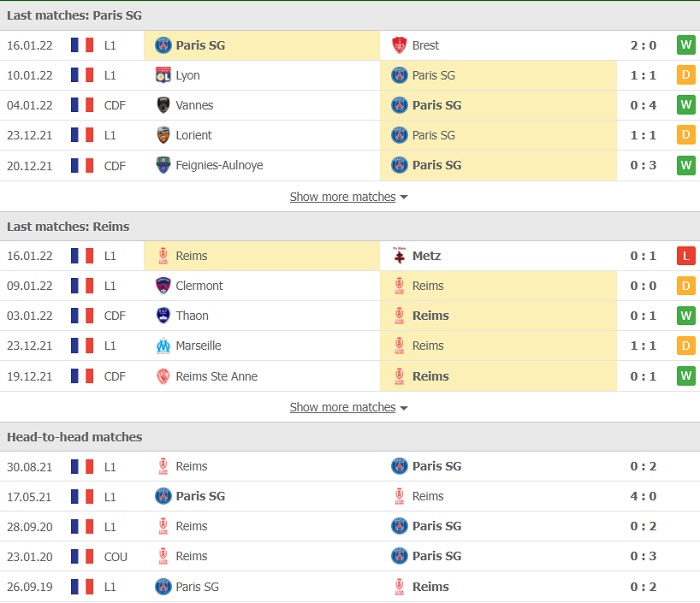
Task: Click the Vannes team crest
Action: pyautogui.click(x=163, y=105)
